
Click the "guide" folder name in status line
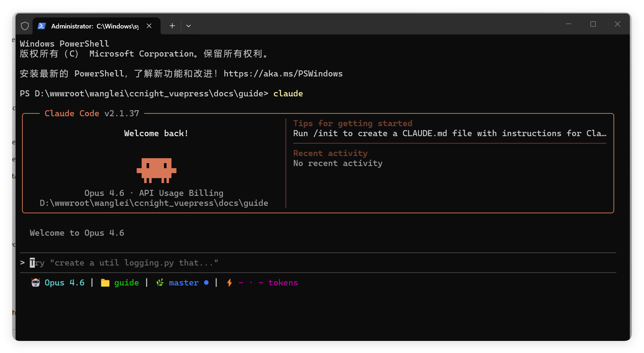[126, 283]
